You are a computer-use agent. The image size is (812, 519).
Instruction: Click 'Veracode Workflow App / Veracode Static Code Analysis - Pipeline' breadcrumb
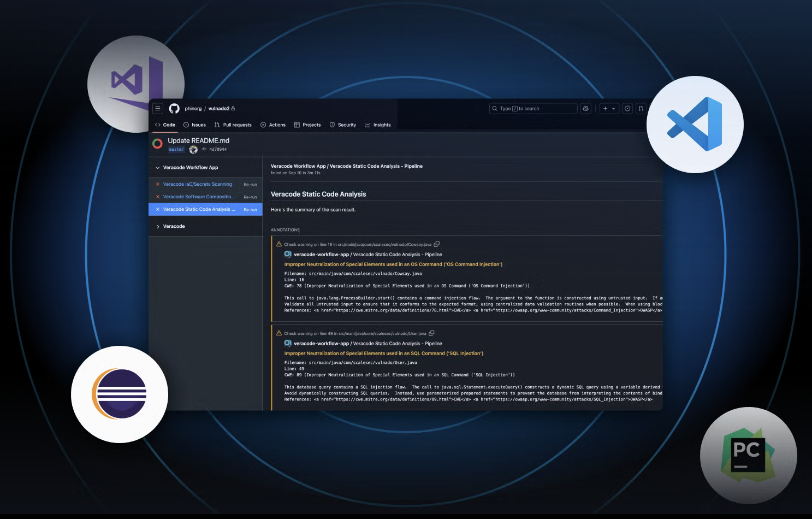click(347, 166)
